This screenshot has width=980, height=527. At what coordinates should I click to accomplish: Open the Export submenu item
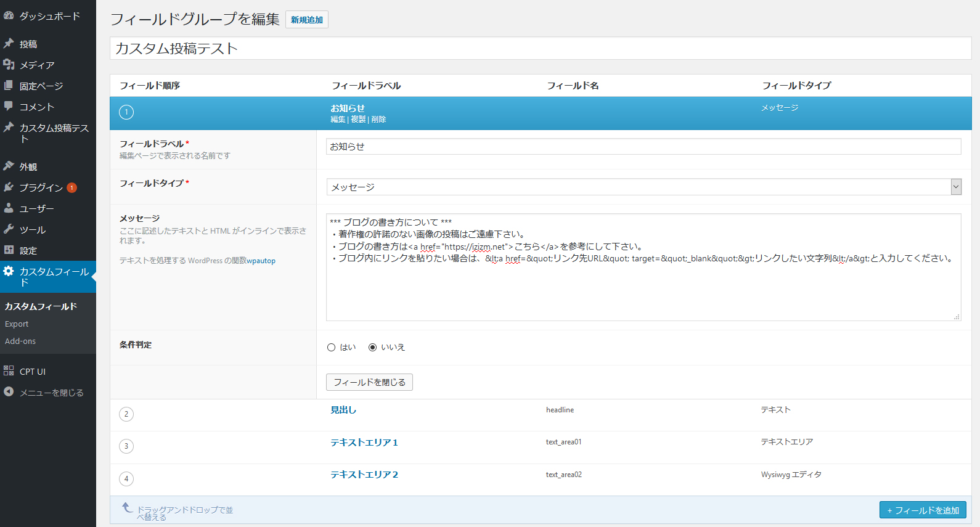tap(17, 324)
